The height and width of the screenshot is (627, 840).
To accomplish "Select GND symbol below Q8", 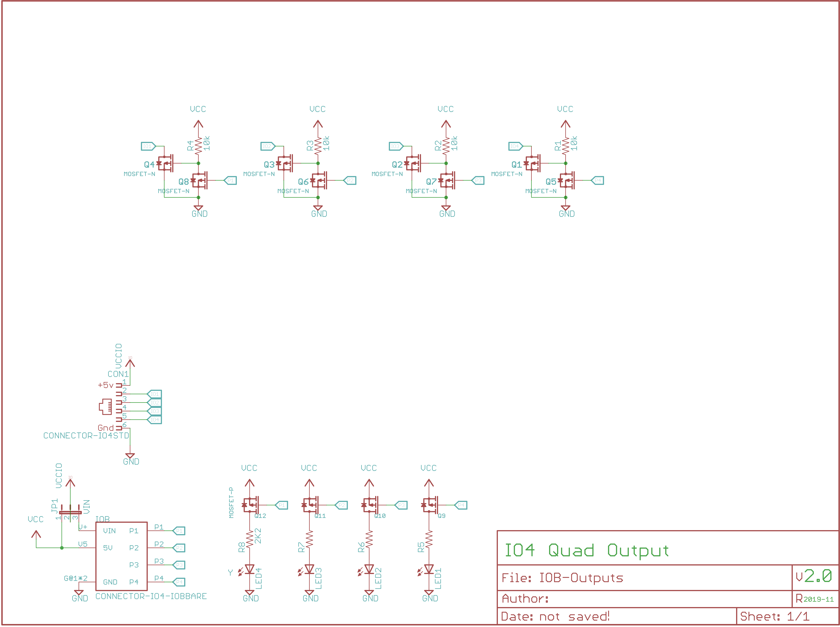I will 198,208.
